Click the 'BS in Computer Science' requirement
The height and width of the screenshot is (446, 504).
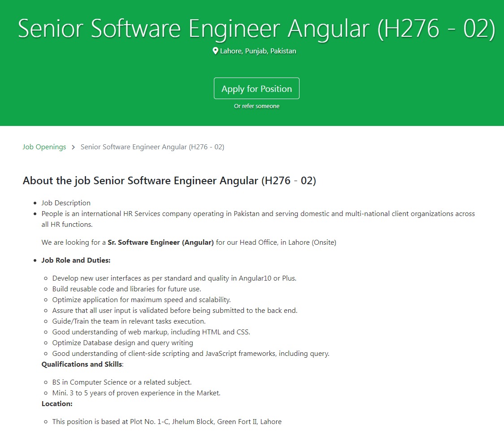click(122, 382)
